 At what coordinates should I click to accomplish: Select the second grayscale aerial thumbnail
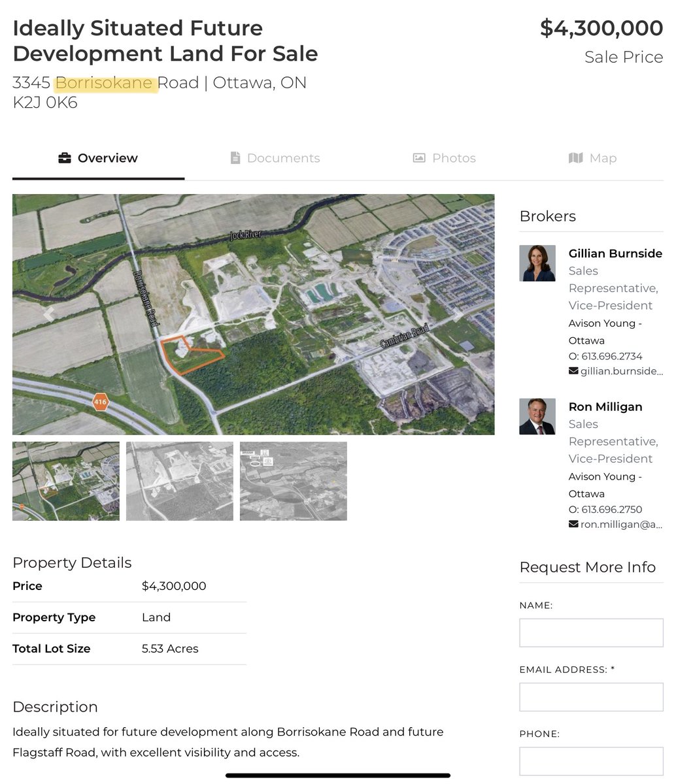[x=180, y=481]
